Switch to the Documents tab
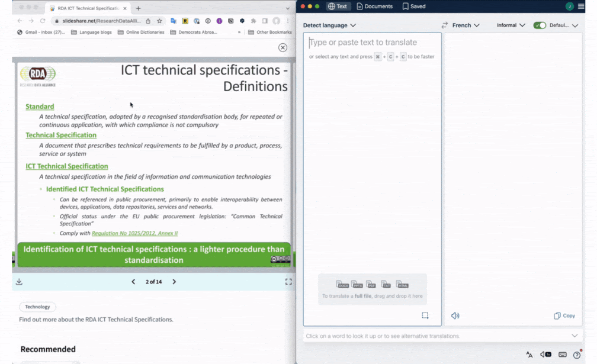This screenshot has height=364, width=597. point(377,7)
